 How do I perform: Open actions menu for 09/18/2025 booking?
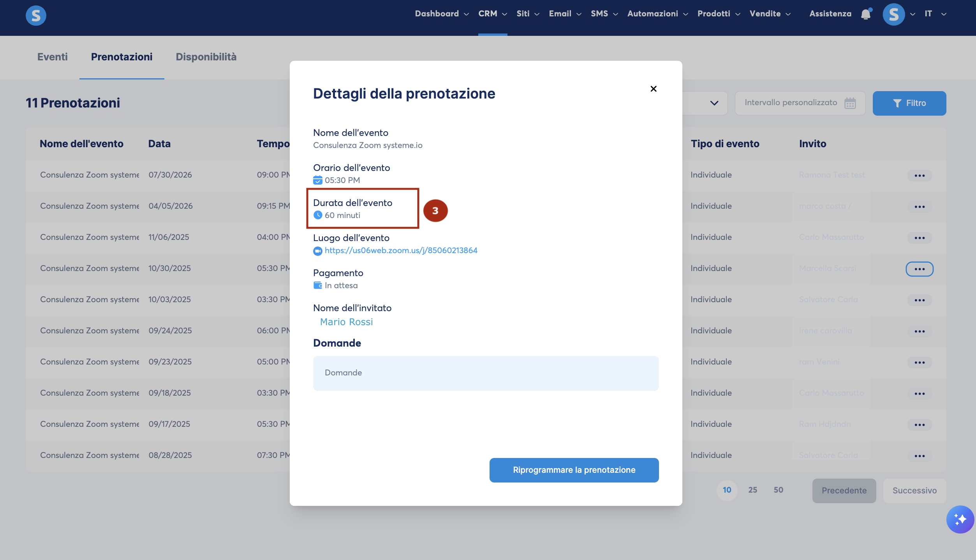click(x=920, y=394)
